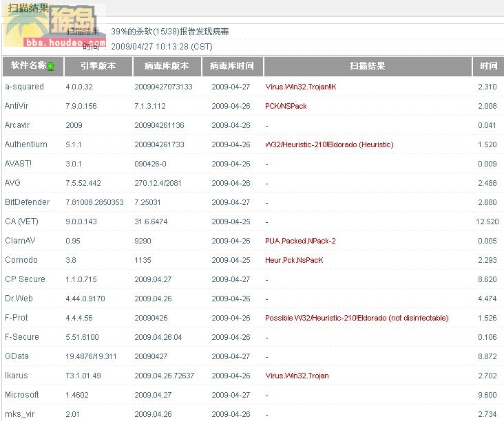This screenshot has height=421, width=504.
Task: Click engine version 19.4876/19.311
Action: (x=91, y=357)
